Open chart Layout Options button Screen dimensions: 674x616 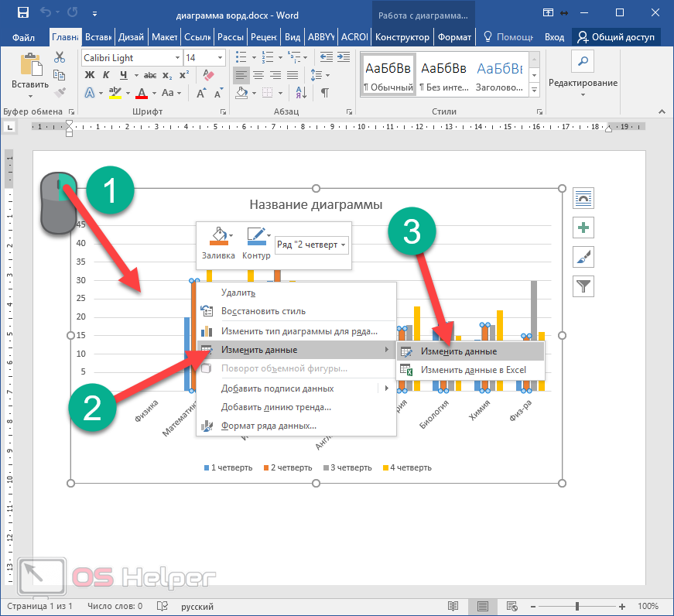tap(583, 198)
